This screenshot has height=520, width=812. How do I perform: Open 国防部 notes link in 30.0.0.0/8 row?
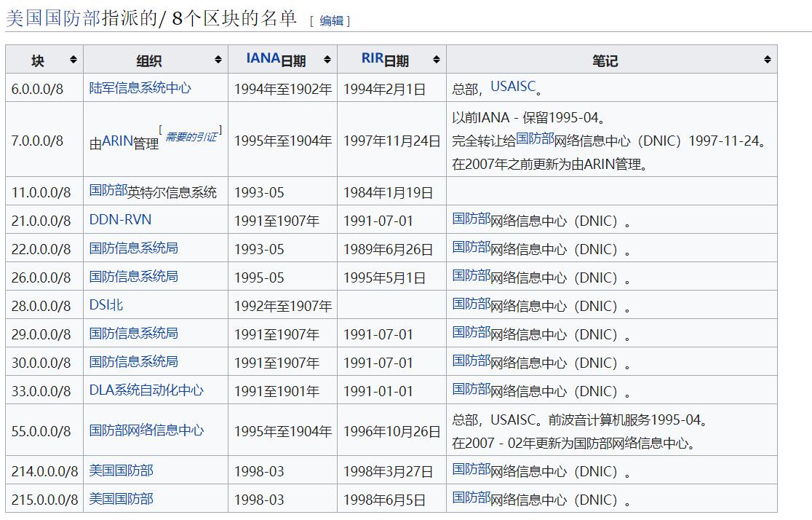(x=471, y=361)
